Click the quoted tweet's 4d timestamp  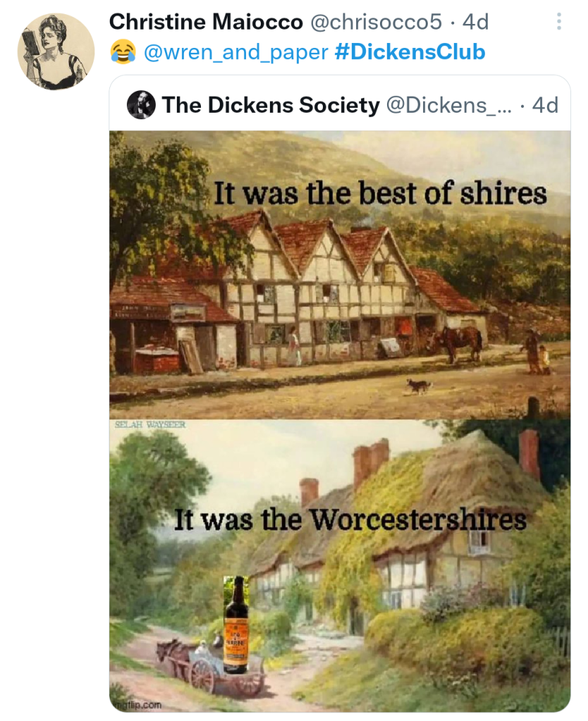[545, 105]
